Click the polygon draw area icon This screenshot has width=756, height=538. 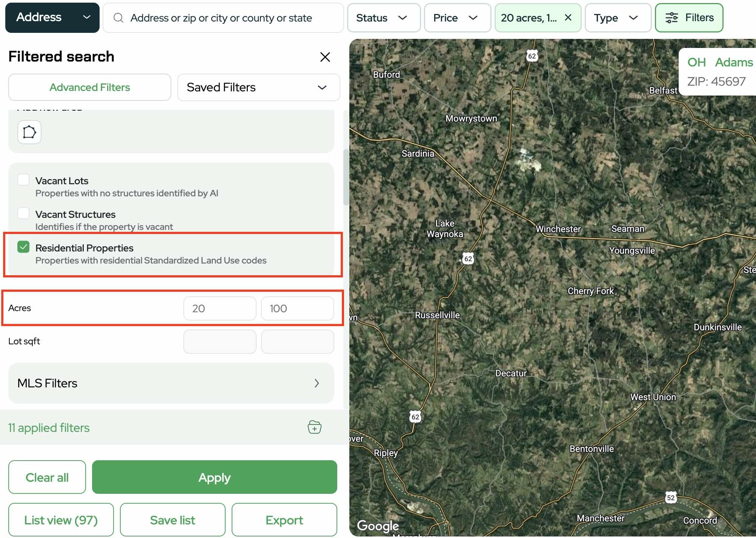coord(29,132)
